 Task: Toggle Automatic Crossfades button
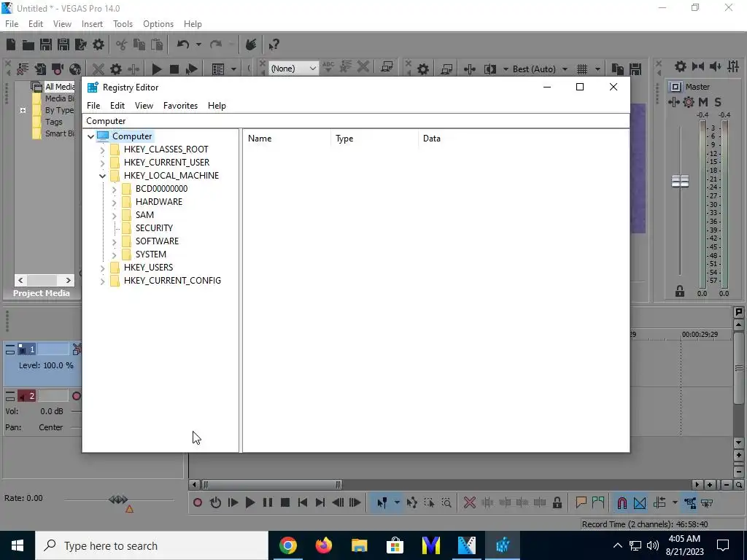point(640,502)
